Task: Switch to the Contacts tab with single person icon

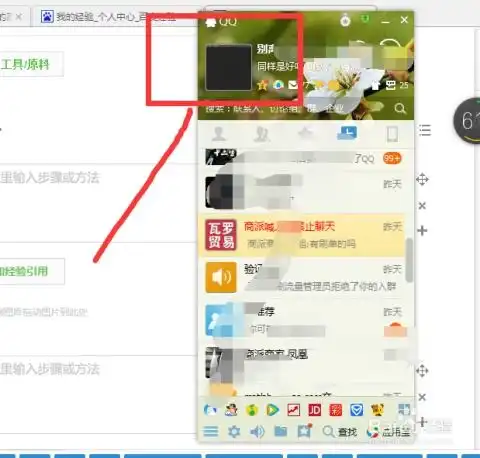Action: [x=219, y=134]
